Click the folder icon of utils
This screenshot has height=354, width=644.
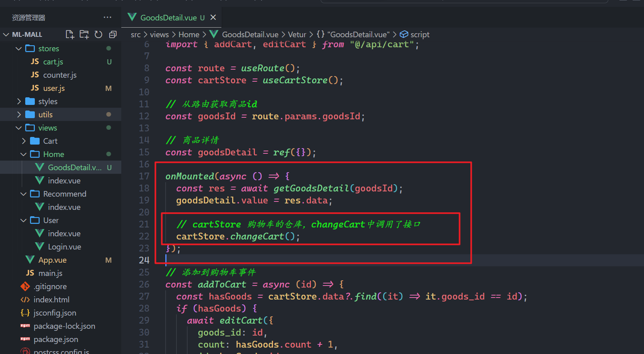click(30, 115)
